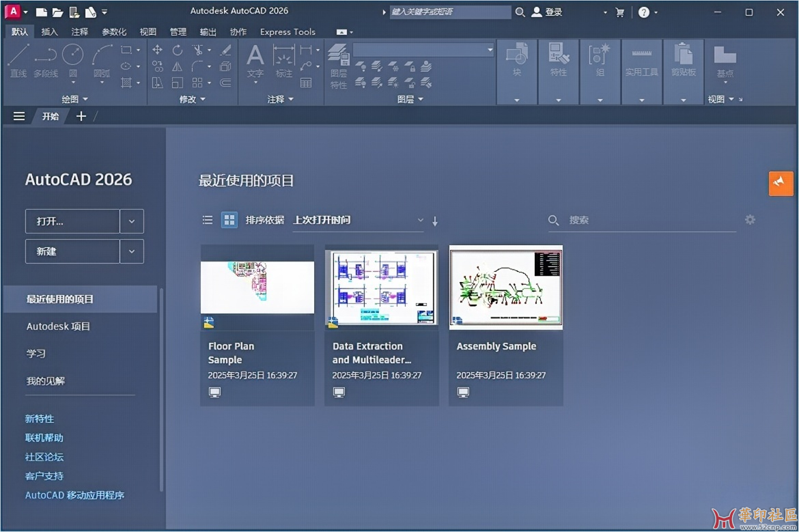This screenshot has width=799, height=532.
Task: Open the 参数化 ribbon tab
Action: coord(114,31)
